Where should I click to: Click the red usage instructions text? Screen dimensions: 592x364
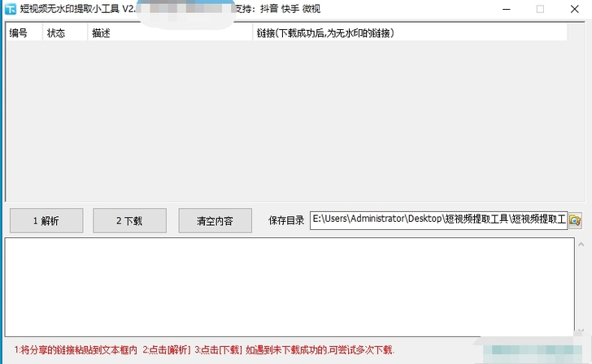pyautogui.click(x=204, y=350)
